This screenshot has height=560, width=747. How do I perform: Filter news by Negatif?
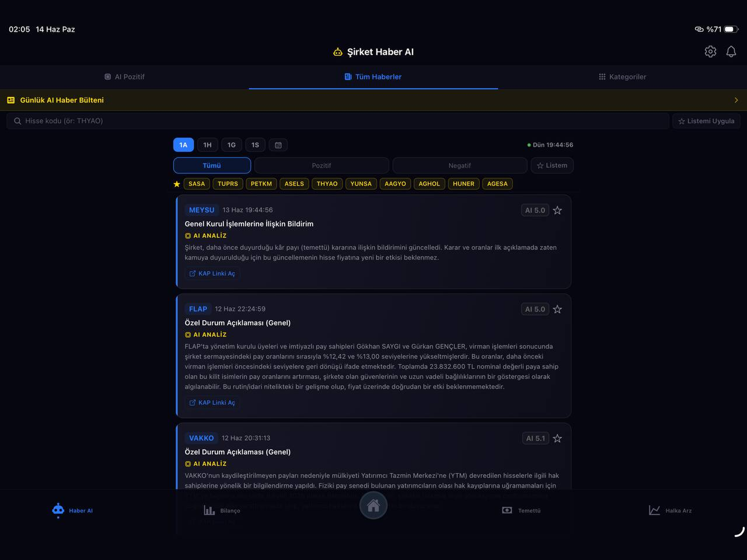point(460,165)
